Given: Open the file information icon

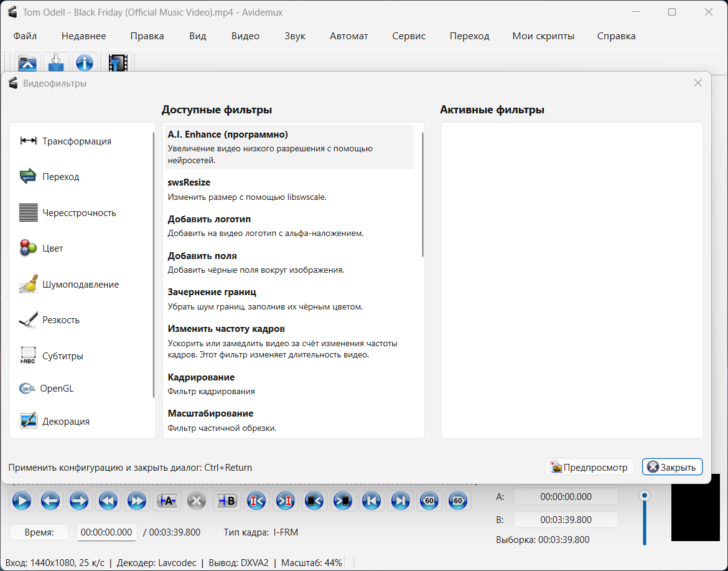Looking at the screenshot, I should click(84, 63).
